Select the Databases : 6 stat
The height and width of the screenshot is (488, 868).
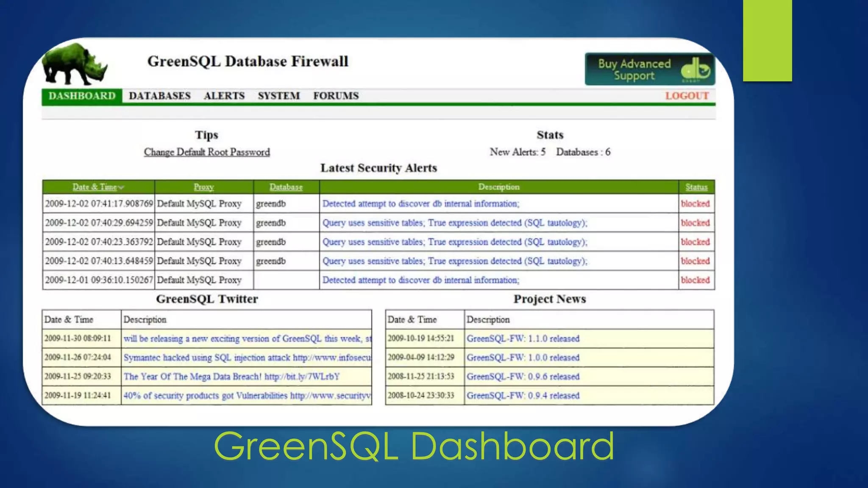point(583,152)
